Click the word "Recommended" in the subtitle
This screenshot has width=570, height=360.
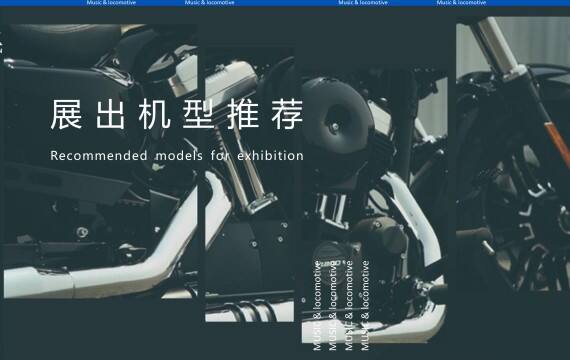point(99,156)
